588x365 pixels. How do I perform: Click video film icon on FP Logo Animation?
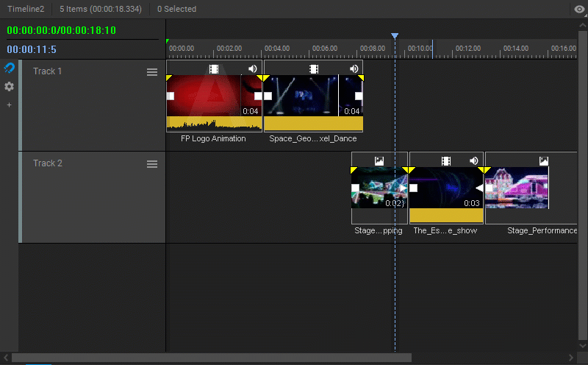pyautogui.click(x=214, y=69)
